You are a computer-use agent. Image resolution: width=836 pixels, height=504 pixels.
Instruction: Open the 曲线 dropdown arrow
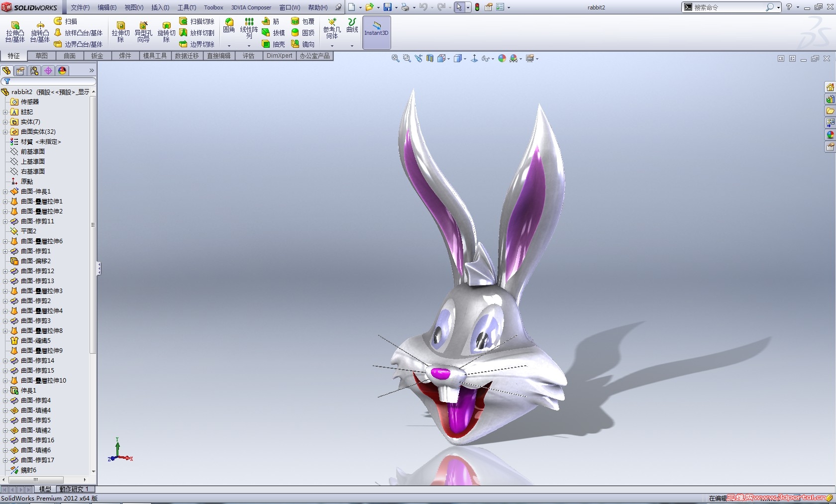[352, 46]
